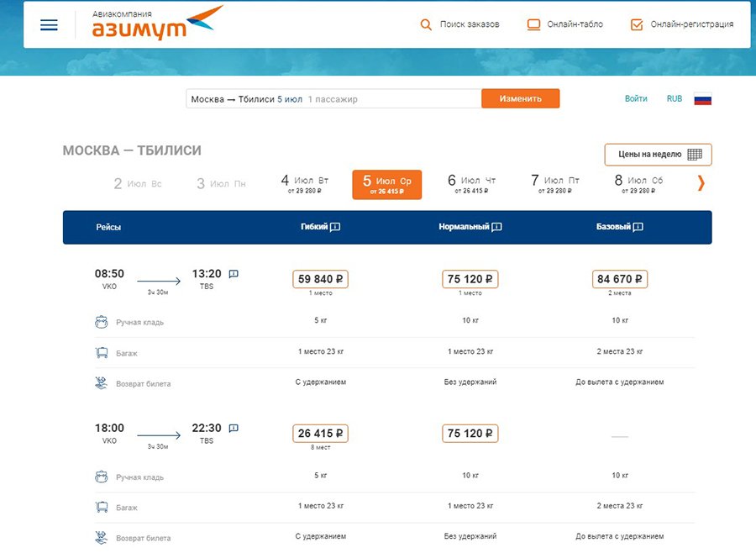
Task: Click the order search magnifier icon
Action: coord(426,24)
